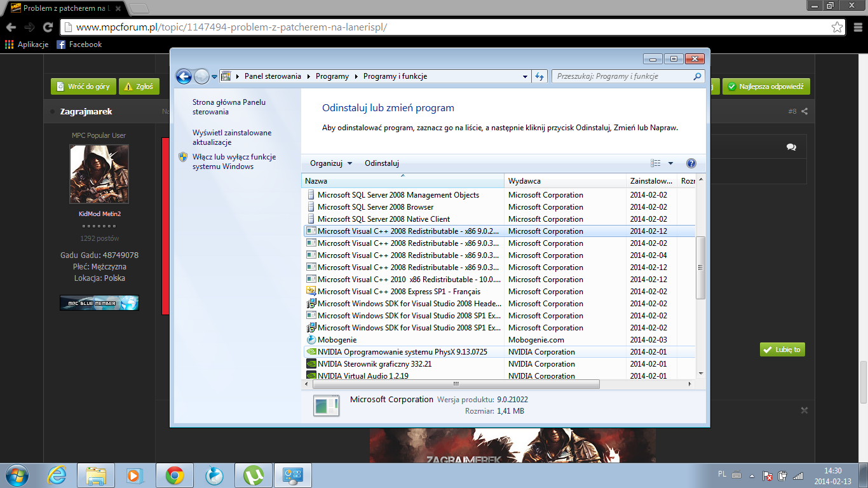Click the program list scroll down arrow

[x=701, y=373]
